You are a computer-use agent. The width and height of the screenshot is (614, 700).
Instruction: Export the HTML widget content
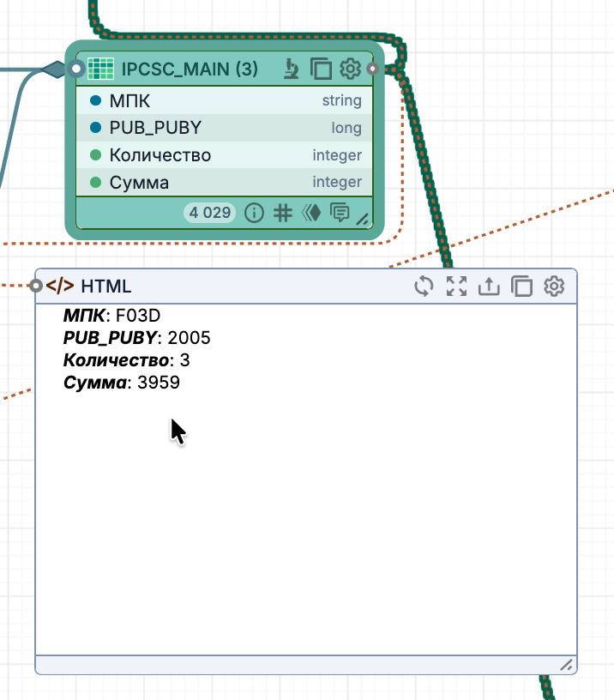pyautogui.click(x=489, y=287)
